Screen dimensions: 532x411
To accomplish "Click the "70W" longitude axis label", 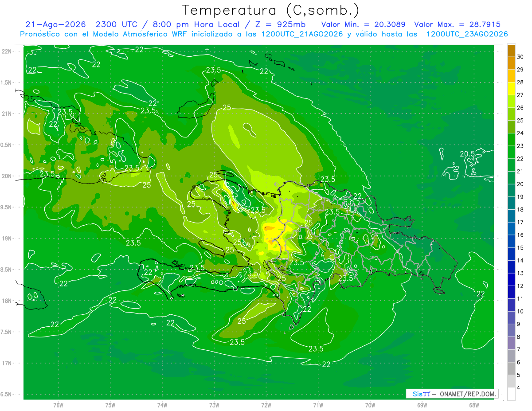I will pos(370,405).
